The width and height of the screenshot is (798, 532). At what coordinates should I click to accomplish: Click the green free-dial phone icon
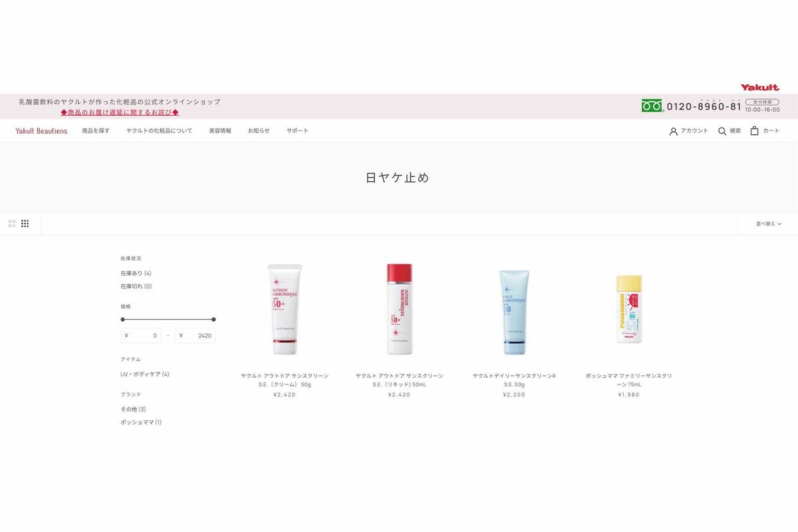click(x=652, y=106)
